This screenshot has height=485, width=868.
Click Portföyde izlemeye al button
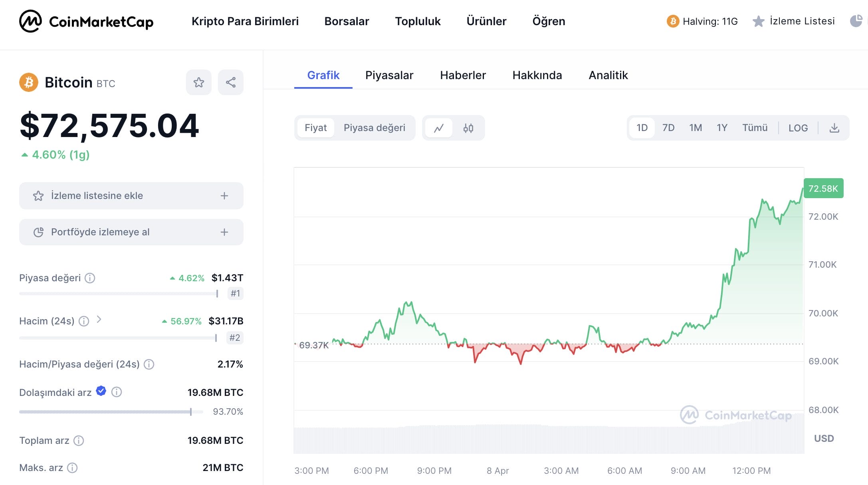coord(131,232)
